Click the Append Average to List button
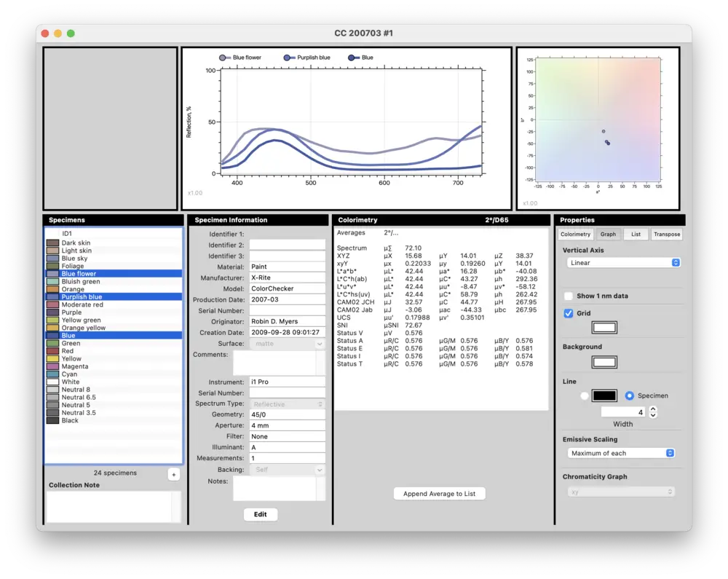Screen dimensions: 728x579 [439, 493]
